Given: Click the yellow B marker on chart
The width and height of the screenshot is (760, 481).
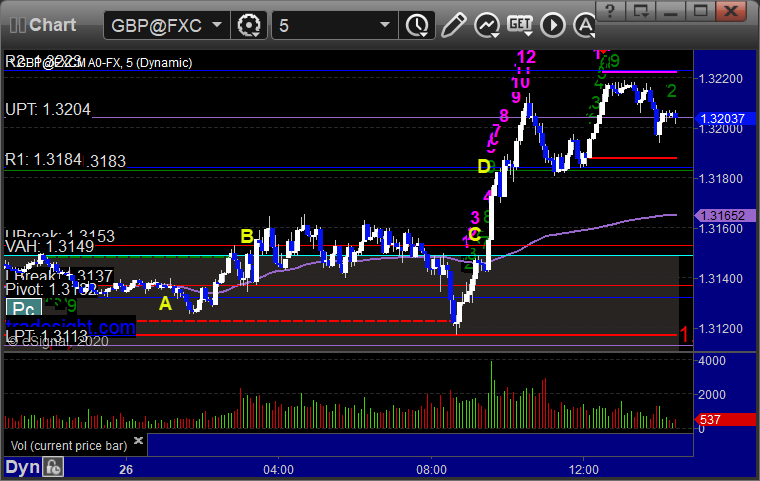Looking at the screenshot, I should (x=247, y=236).
